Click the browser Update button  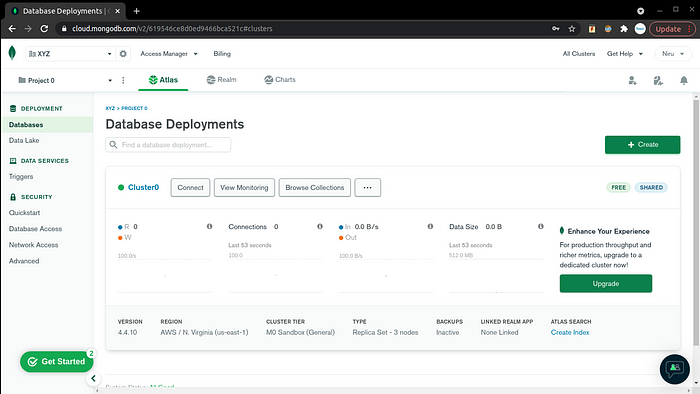672,29
